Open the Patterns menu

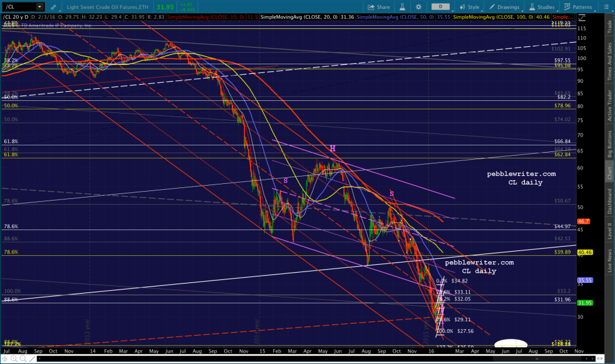point(578,7)
